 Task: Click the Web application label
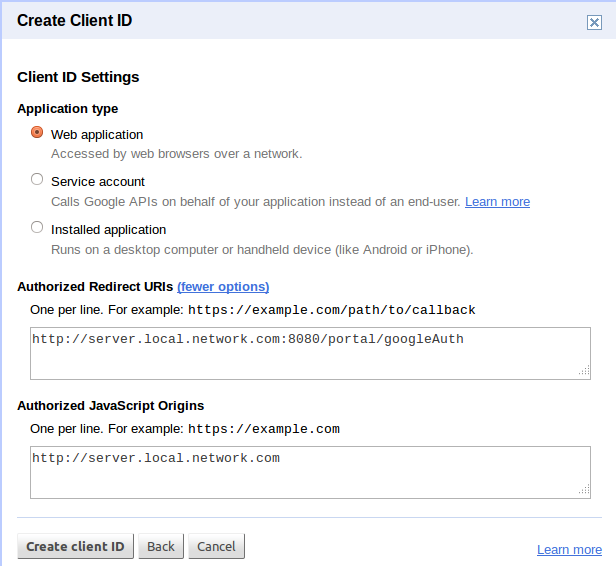[97, 135]
